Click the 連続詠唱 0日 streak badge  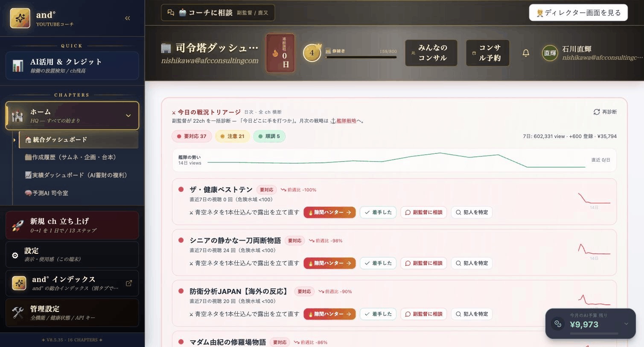point(280,53)
